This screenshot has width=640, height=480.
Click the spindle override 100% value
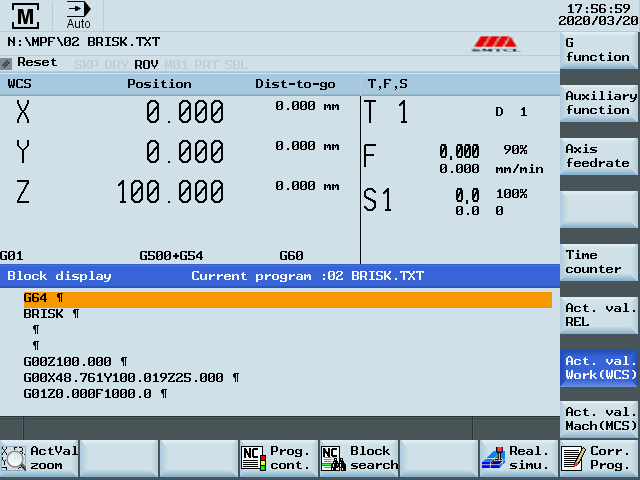pos(511,193)
